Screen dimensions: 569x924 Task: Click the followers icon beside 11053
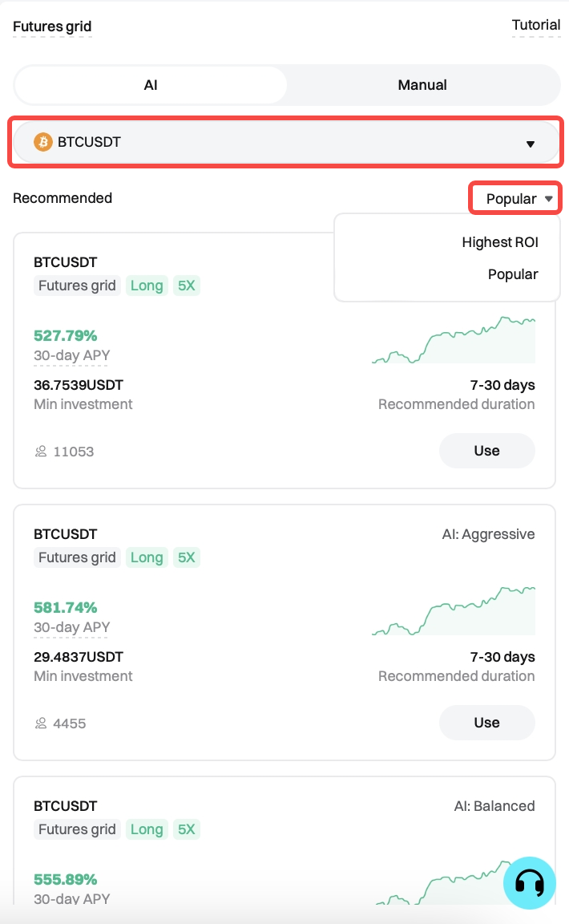point(41,452)
